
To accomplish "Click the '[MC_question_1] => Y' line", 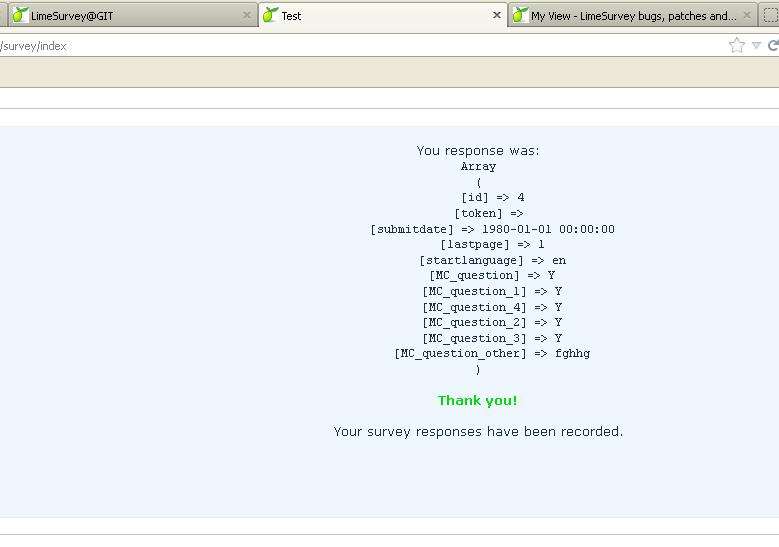I will [492, 291].
